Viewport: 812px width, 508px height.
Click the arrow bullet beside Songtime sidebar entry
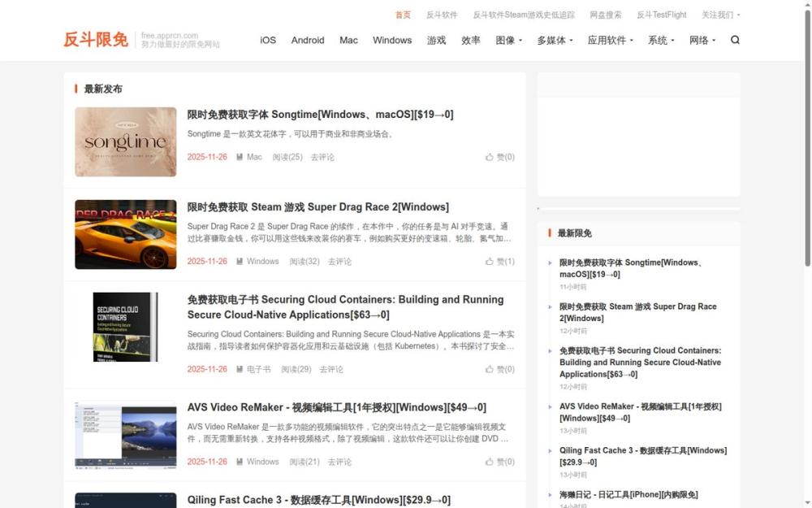tap(551, 264)
